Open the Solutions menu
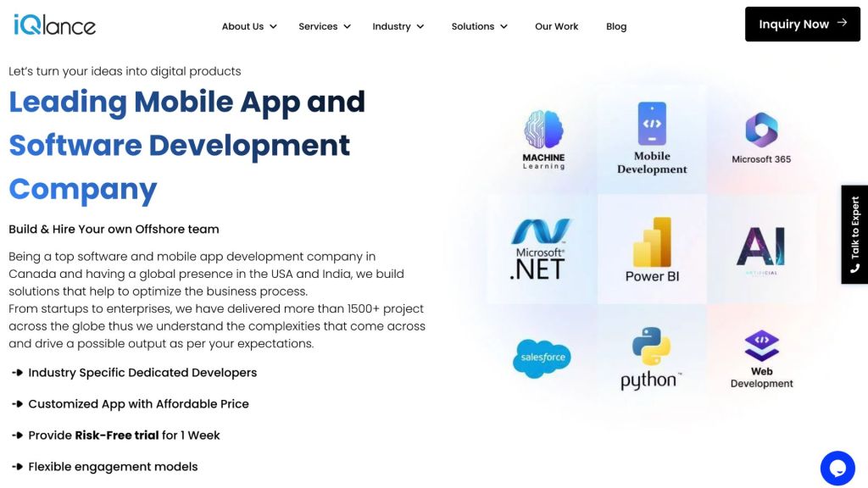 click(480, 26)
